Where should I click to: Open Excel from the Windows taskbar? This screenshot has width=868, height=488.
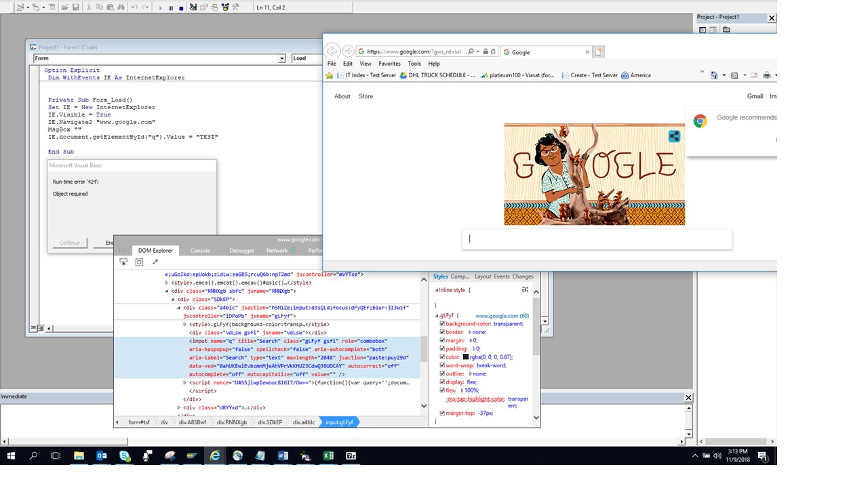pos(328,456)
